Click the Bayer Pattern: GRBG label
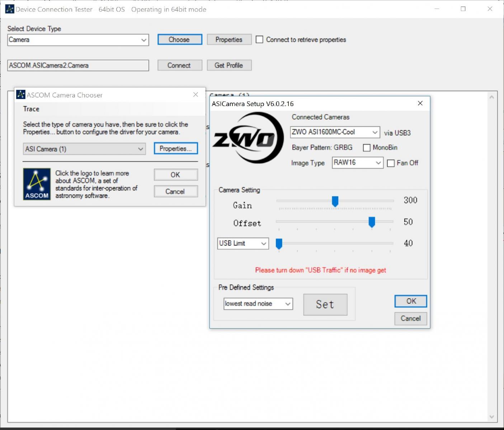 coord(322,147)
